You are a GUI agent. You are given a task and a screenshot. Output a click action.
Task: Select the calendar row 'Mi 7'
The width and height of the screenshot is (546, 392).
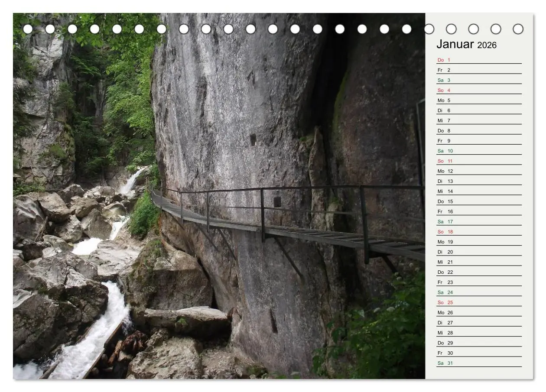(479, 120)
